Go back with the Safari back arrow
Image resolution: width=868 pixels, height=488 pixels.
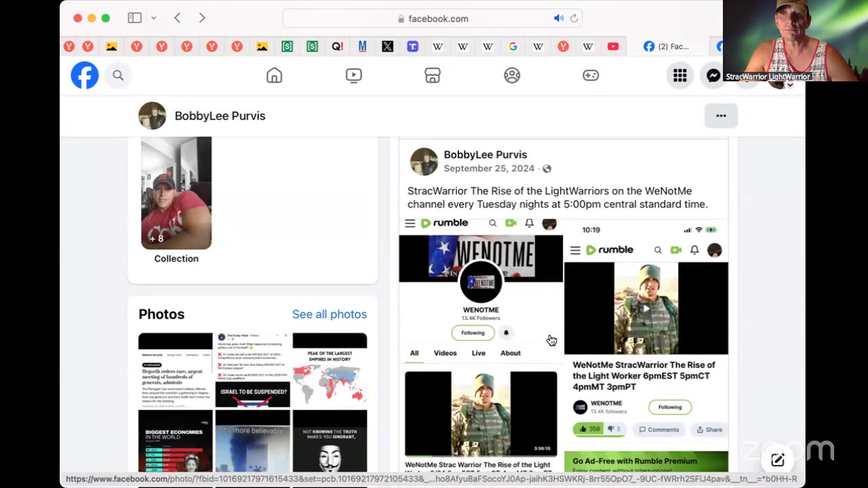click(178, 18)
